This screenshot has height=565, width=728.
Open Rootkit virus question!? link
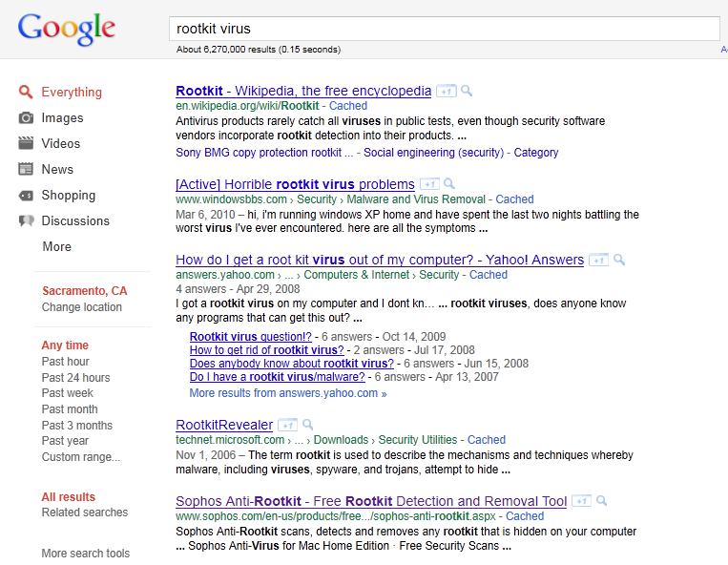pos(251,337)
